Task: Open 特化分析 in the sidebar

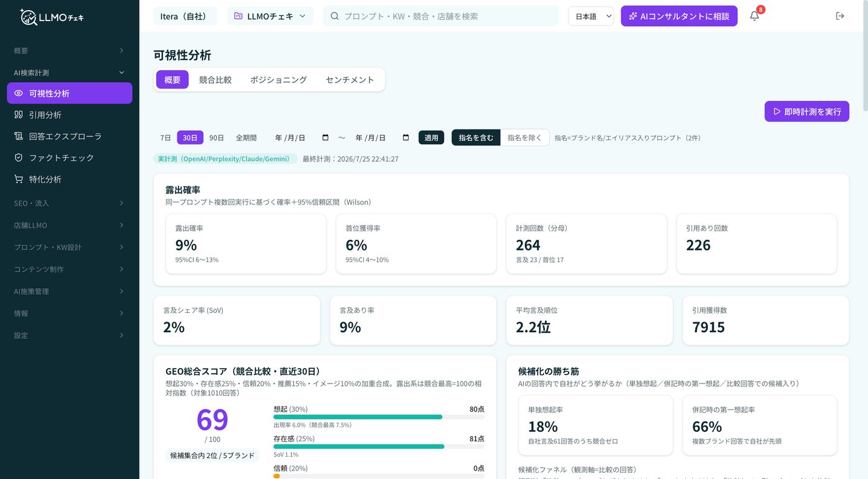Action: pyautogui.click(x=69, y=179)
